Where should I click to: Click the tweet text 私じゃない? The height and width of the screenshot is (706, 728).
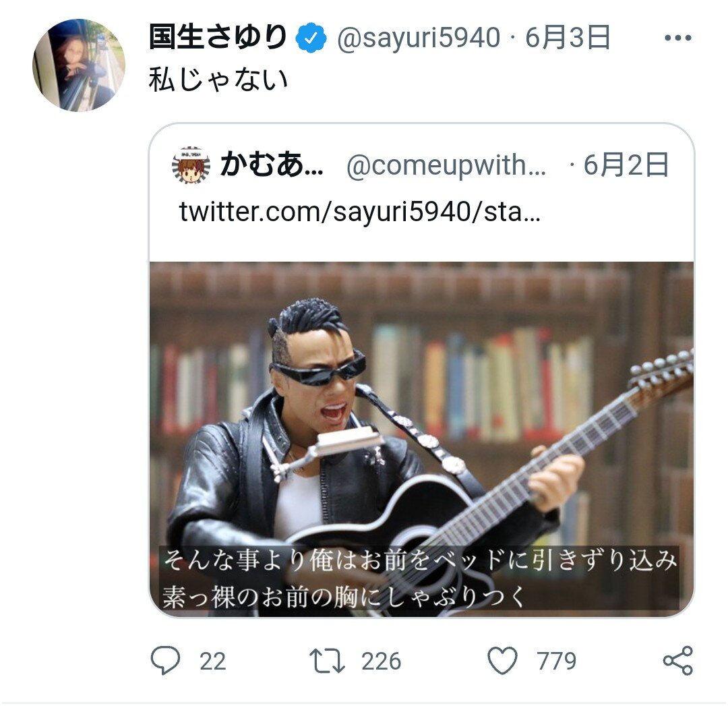tap(218, 80)
